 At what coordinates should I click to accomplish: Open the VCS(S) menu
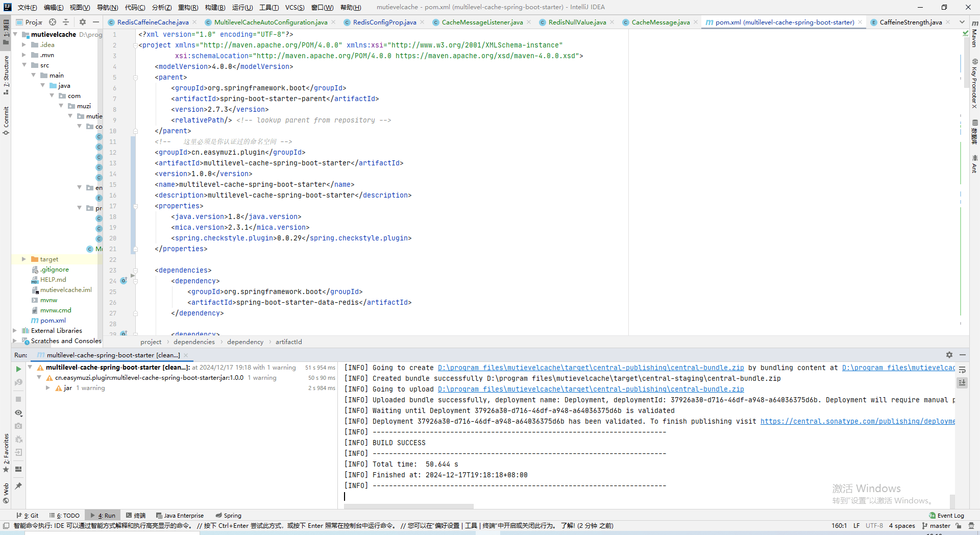[295, 7]
